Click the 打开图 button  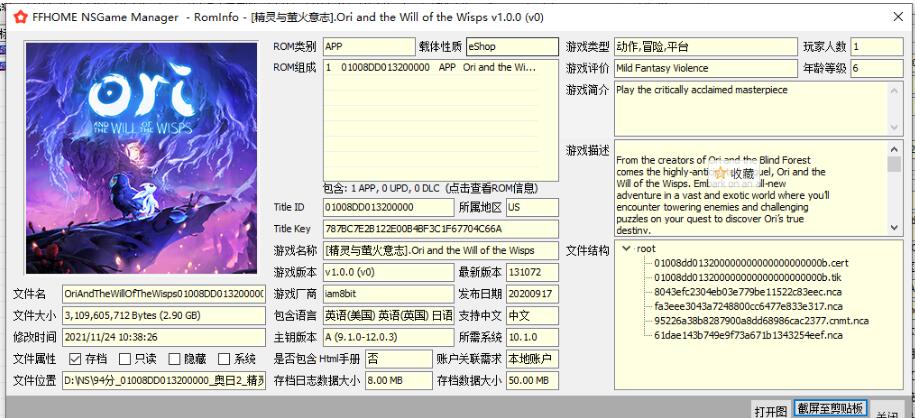click(770, 410)
